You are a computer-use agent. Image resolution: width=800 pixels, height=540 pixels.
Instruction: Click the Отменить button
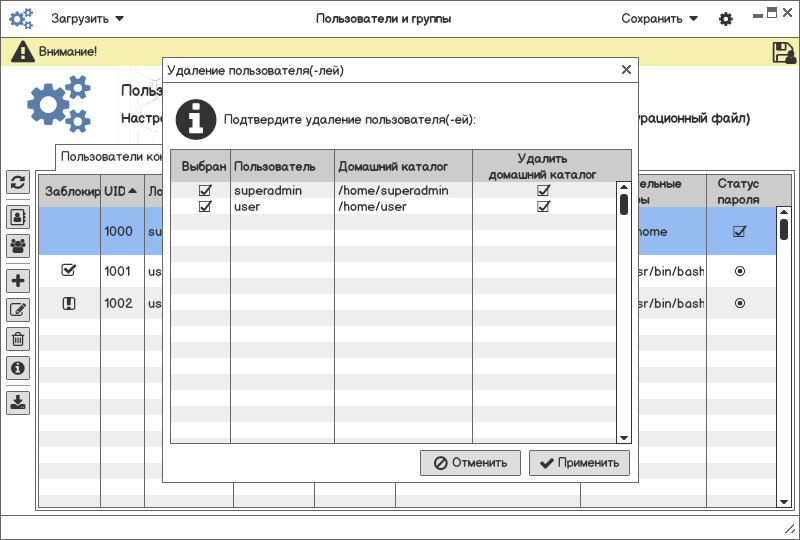[470, 463]
